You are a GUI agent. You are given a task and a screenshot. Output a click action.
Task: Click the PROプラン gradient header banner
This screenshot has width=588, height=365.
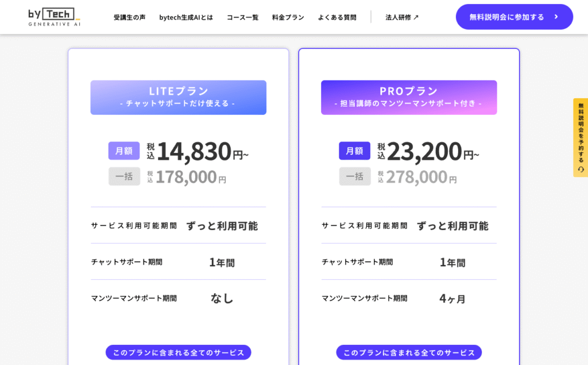(x=409, y=97)
